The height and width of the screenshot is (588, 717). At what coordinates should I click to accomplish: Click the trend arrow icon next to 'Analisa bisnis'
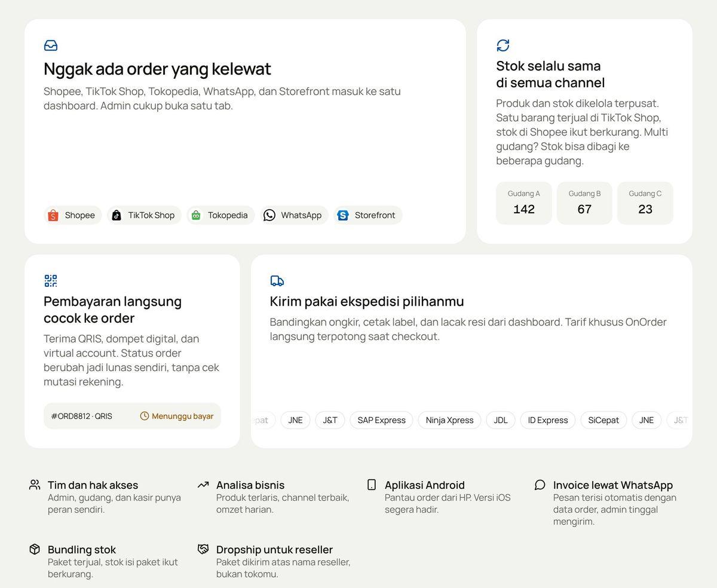[203, 485]
